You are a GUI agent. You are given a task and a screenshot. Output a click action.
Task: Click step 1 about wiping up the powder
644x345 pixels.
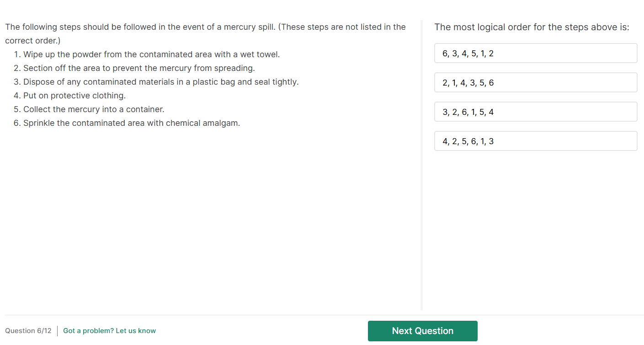click(151, 54)
